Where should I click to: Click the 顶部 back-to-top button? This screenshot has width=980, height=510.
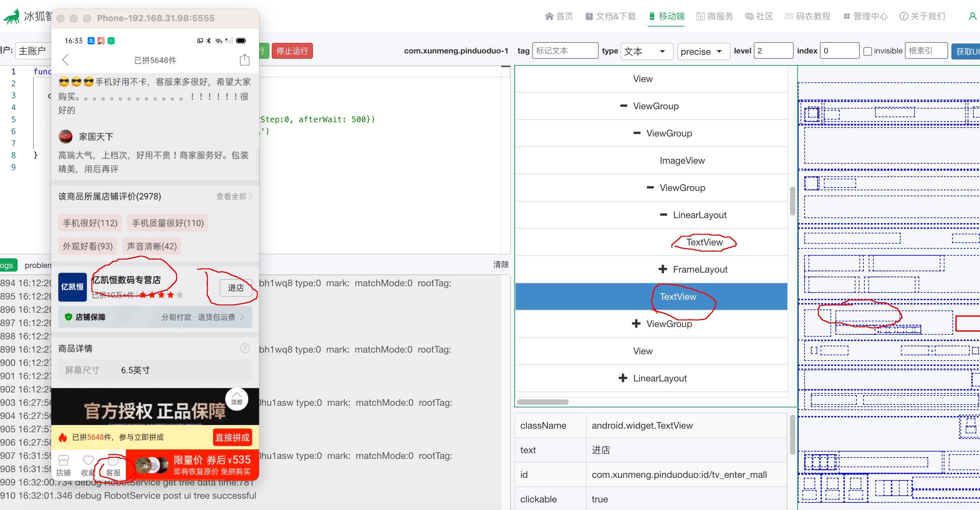click(x=237, y=399)
